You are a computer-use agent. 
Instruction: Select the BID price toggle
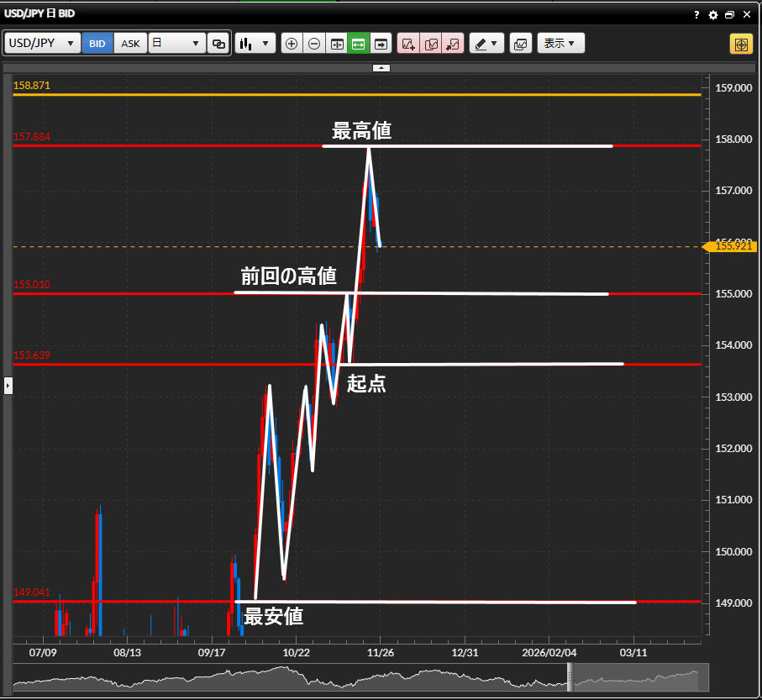[97, 44]
